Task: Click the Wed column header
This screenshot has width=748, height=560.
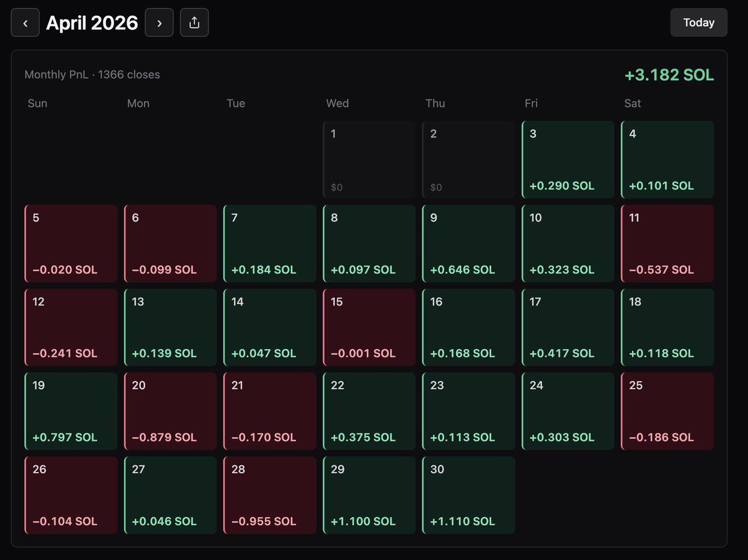Action: (338, 104)
